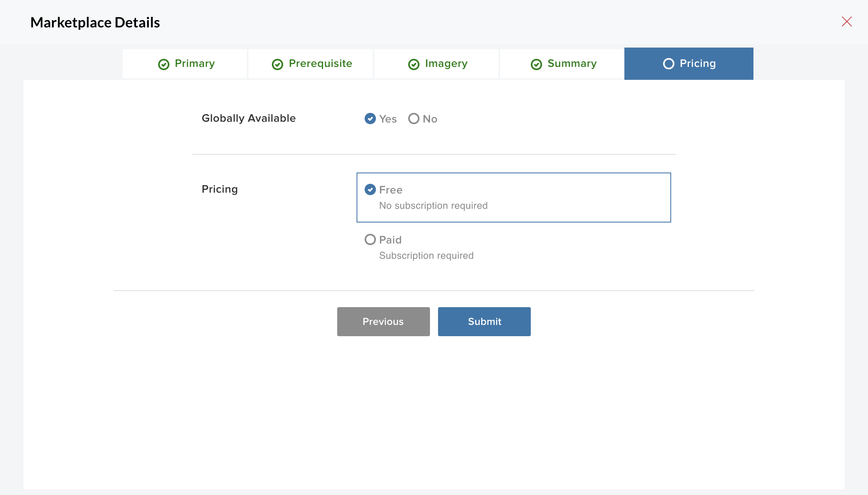Viewport: 868px width, 495px height.
Task: Open the Prerequisite tab
Action: (x=320, y=64)
